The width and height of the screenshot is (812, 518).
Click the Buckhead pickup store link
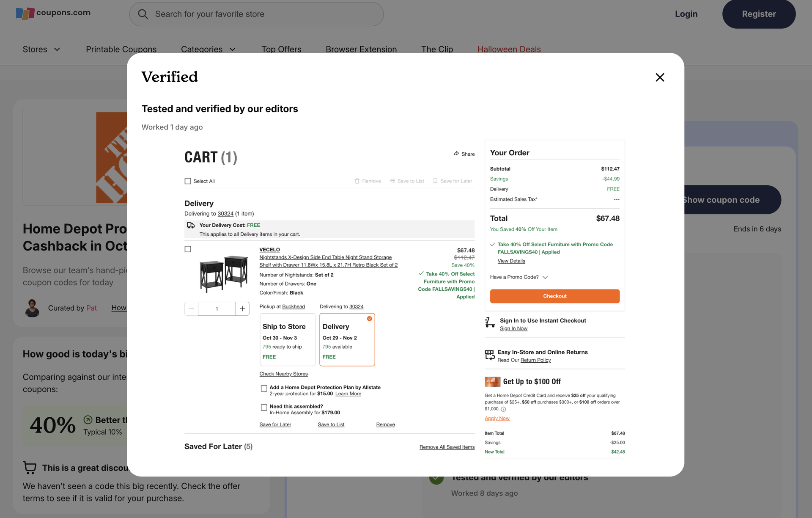[294, 307]
